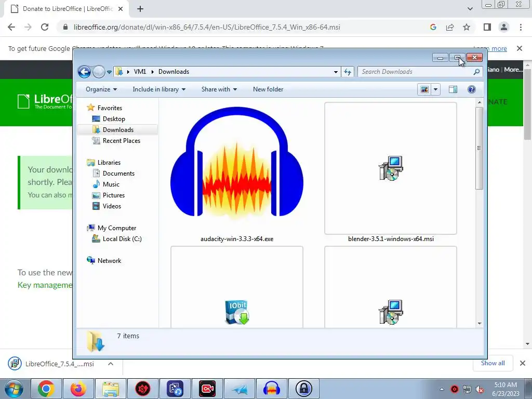Click the share page icon in Chrome
Viewport: 532px width, 399px height.
coord(450,27)
